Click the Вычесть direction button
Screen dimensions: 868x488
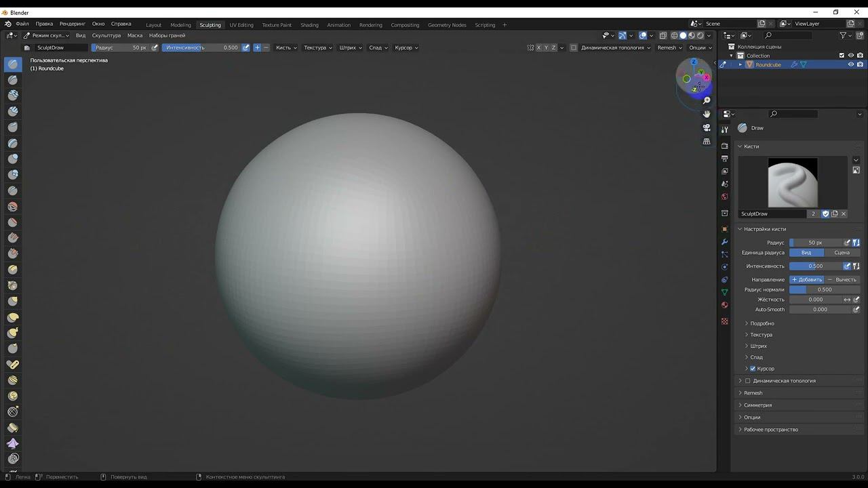point(842,279)
